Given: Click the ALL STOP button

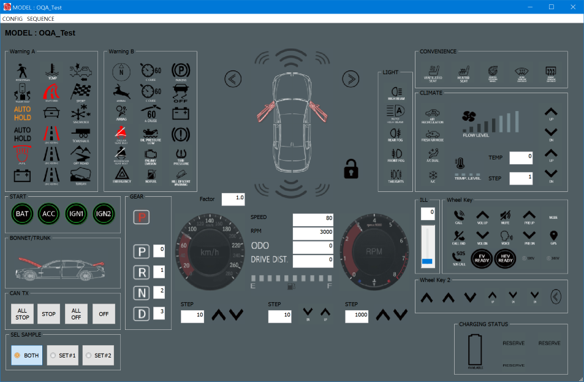Looking at the screenshot, I should coord(22,314).
